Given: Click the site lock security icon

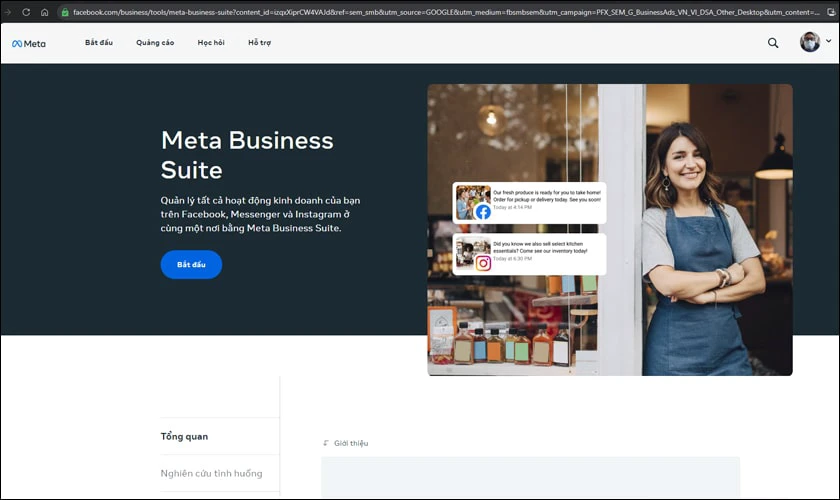Looking at the screenshot, I should point(65,12).
